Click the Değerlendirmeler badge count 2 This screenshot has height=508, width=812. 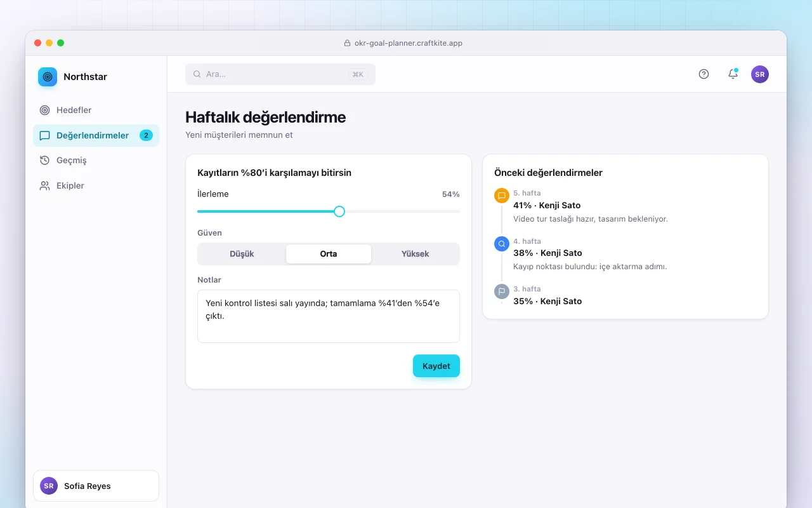pos(146,135)
